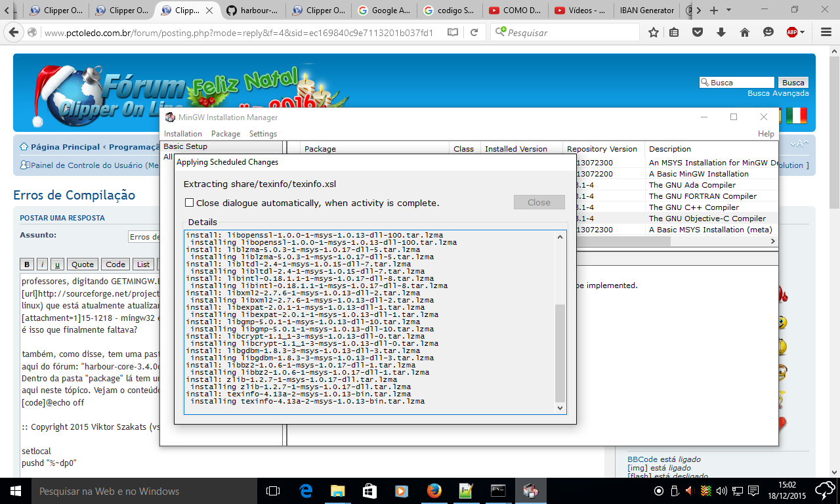
Task: Open the Command Prompt taskbar icon
Action: point(498,491)
